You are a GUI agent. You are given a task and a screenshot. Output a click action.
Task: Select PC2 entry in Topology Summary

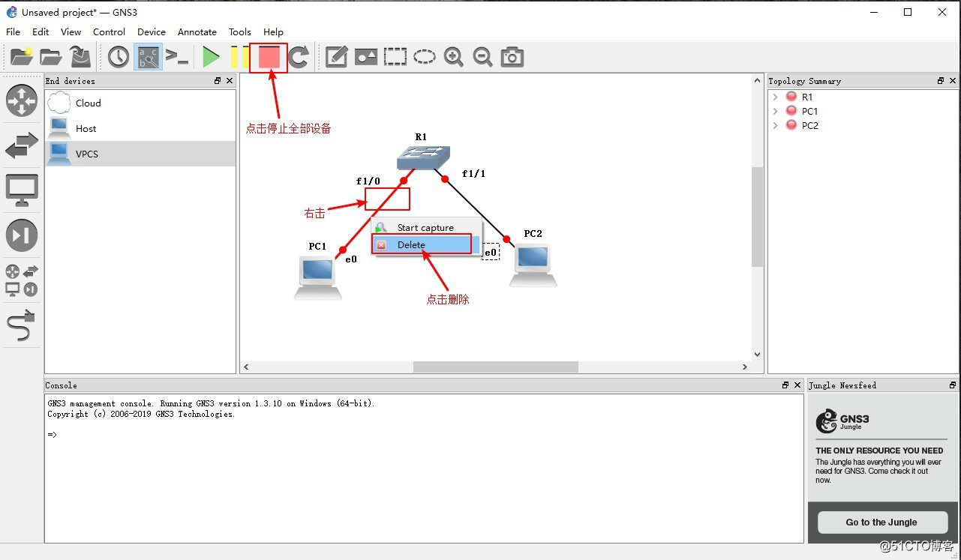809,125
